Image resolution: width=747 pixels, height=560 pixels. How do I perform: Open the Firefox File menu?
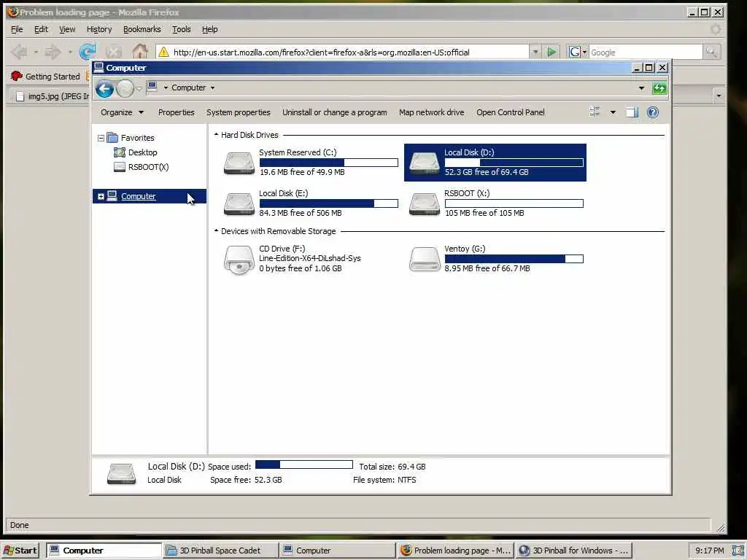pyautogui.click(x=17, y=29)
